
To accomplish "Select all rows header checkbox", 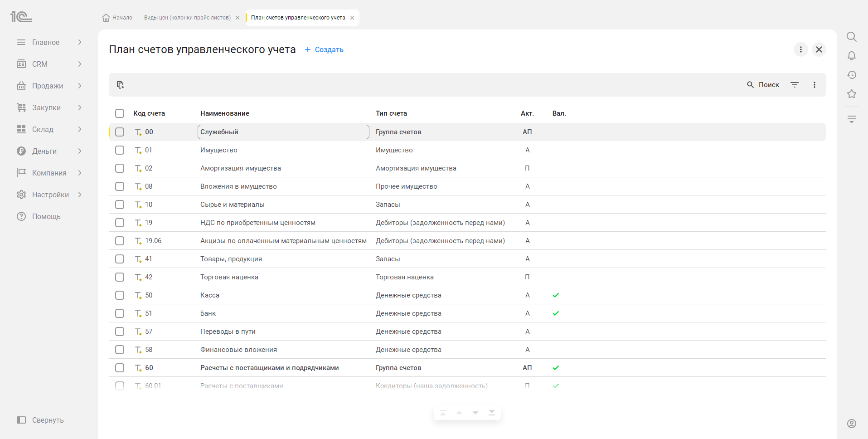I will click(x=120, y=113).
